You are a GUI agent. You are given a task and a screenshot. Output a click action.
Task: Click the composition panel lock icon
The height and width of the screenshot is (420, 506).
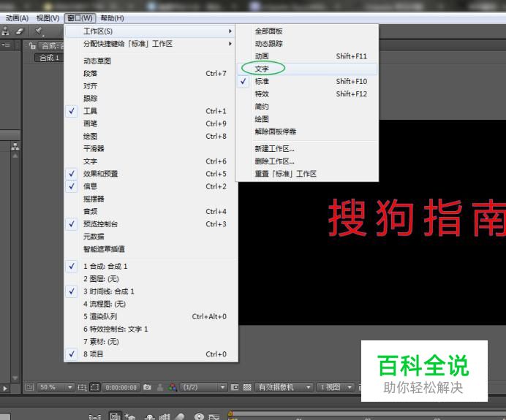click(x=32, y=46)
